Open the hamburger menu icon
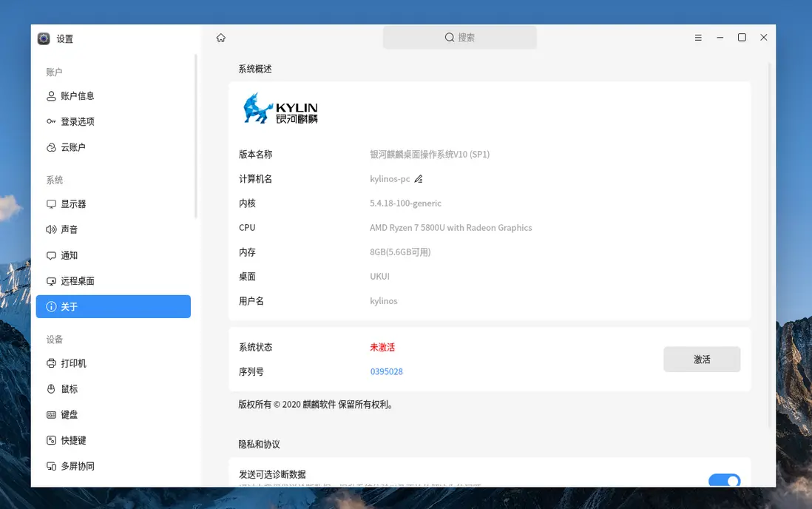The height and width of the screenshot is (509, 812). click(x=698, y=37)
